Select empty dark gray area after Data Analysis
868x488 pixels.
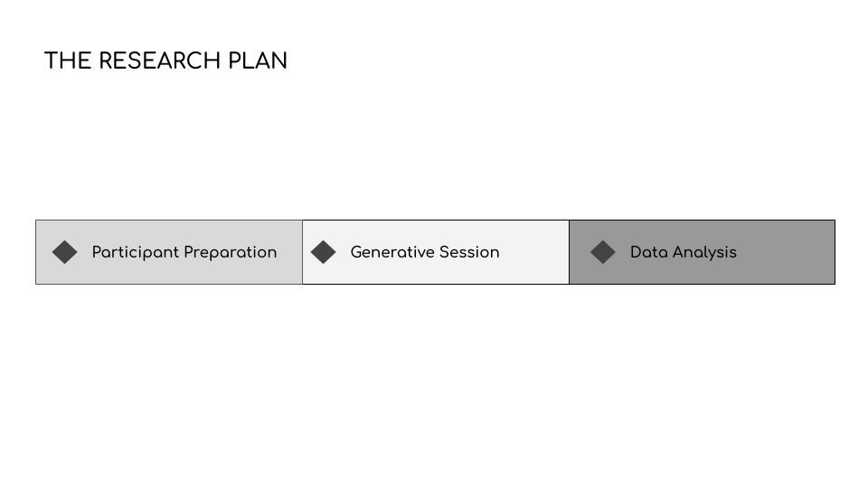[786, 252]
